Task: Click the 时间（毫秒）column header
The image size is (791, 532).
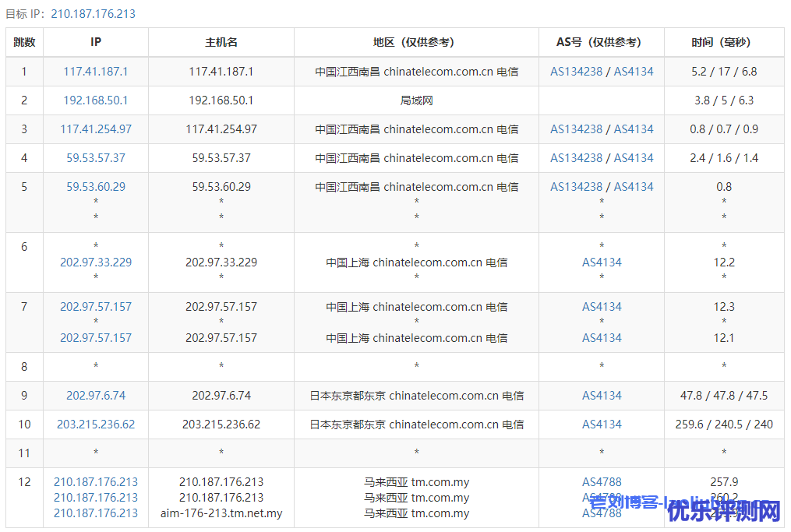Action: coord(724,43)
